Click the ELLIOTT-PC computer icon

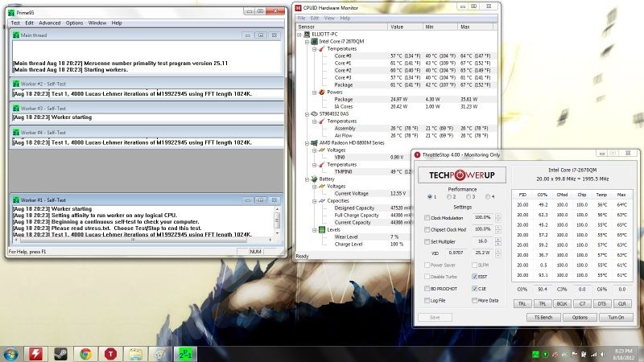point(307,35)
